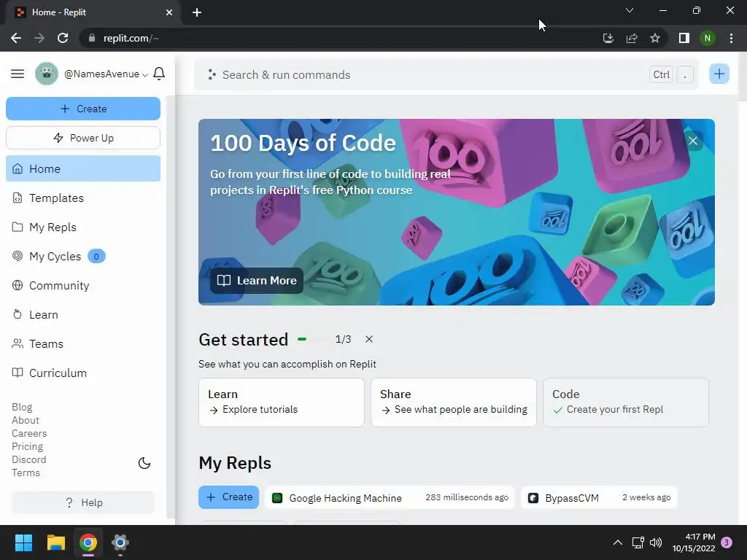The width and height of the screenshot is (747, 560).
Task: Reload the page with refresh icon
Action: coord(63,38)
